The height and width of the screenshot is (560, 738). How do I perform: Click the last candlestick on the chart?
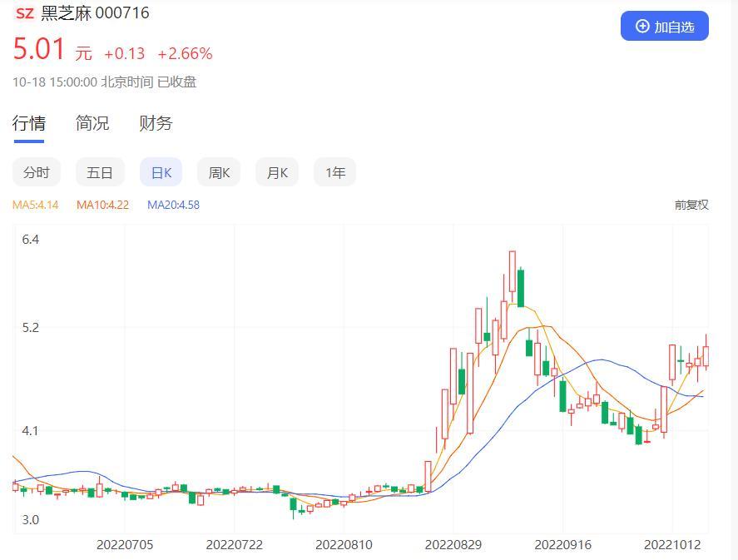coord(706,353)
